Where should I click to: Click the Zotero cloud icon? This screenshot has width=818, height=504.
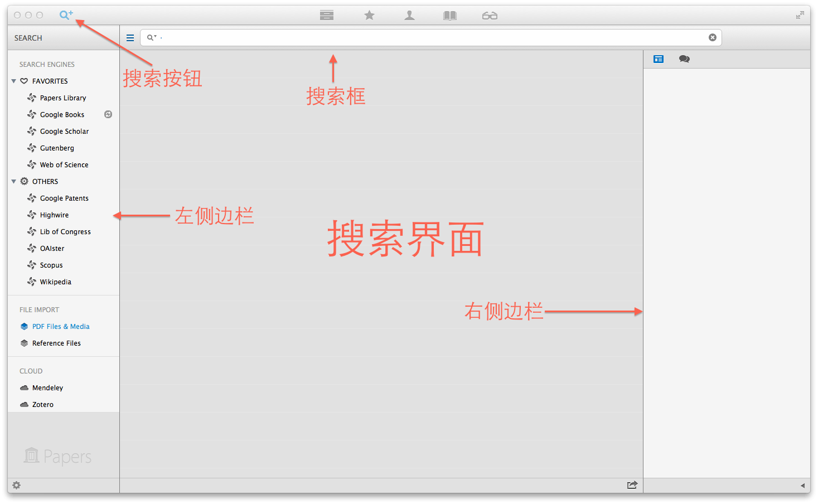point(24,404)
